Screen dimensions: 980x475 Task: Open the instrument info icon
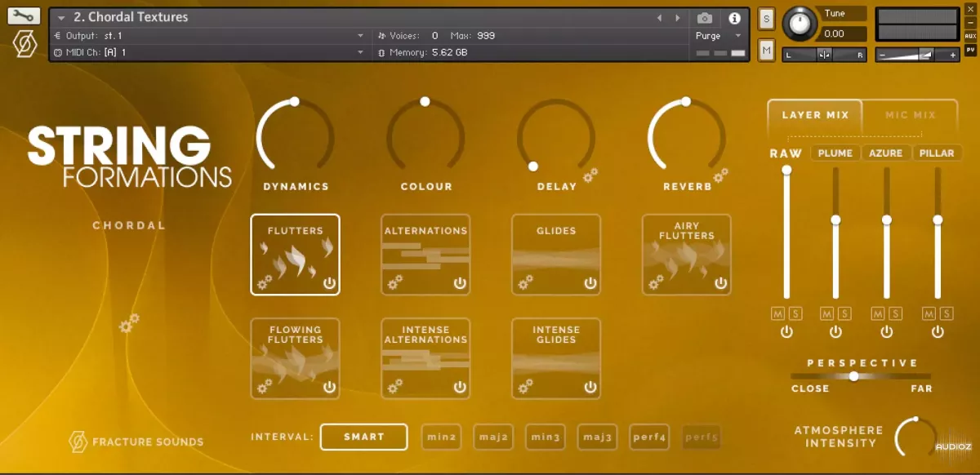pos(734,18)
